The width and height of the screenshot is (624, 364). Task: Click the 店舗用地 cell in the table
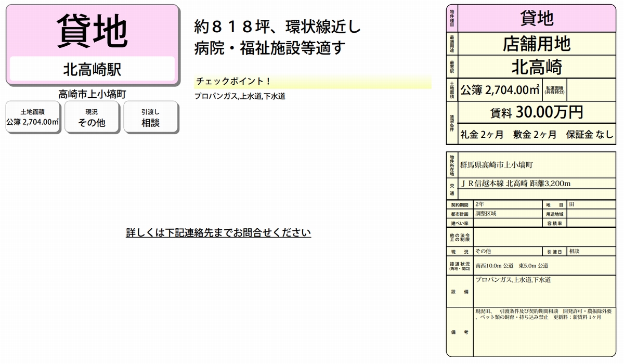(x=537, y=44)
